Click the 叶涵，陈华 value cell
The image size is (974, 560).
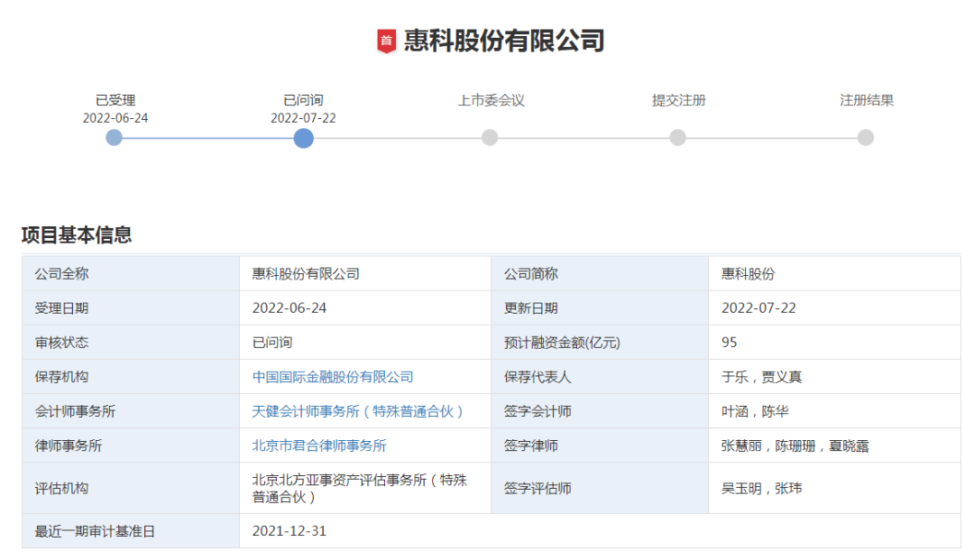click(x=834, y=411)
